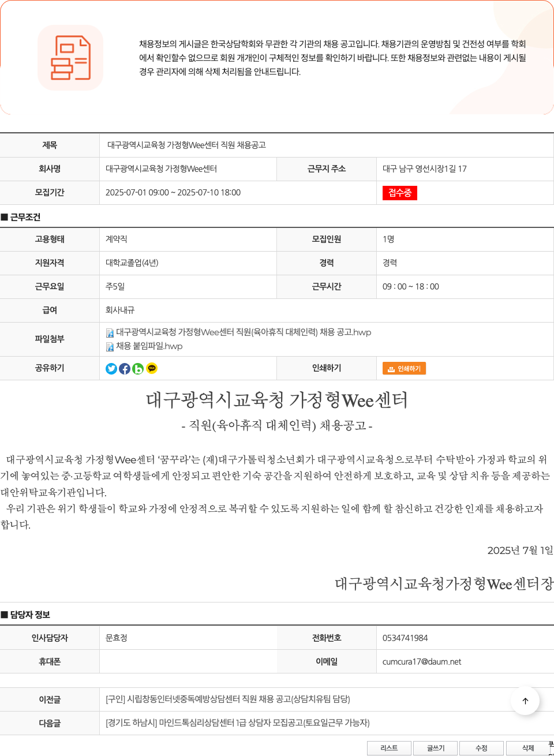
Task: Click the 근무조건 section heading
Action: pos(21,218)
